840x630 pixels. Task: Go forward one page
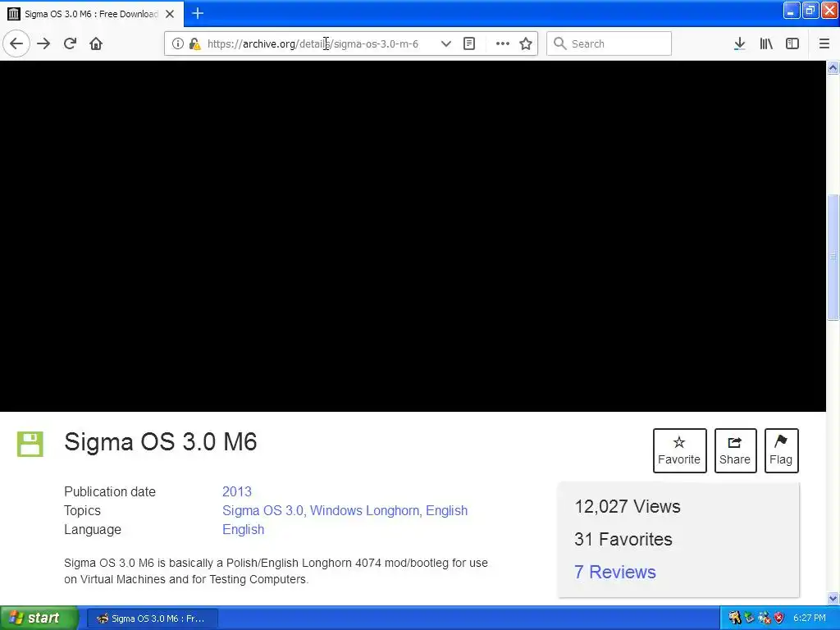[x=43, y=43]
